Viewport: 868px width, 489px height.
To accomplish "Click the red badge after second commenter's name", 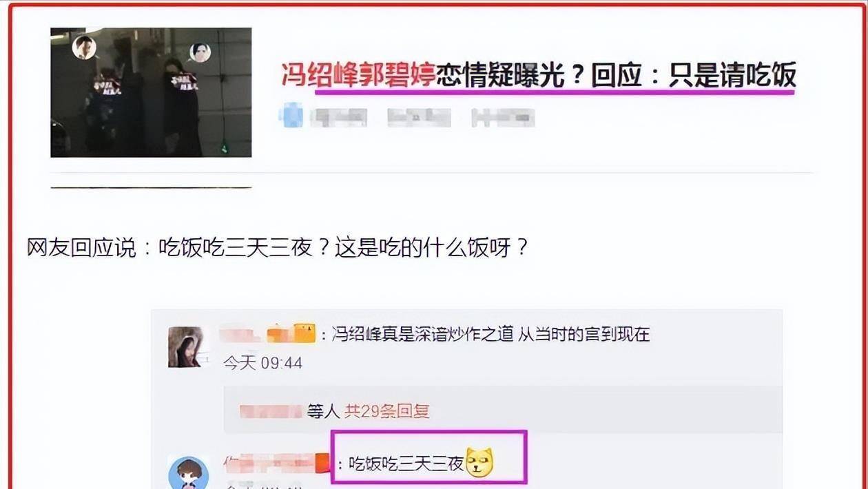I will [x=322, y=461].
